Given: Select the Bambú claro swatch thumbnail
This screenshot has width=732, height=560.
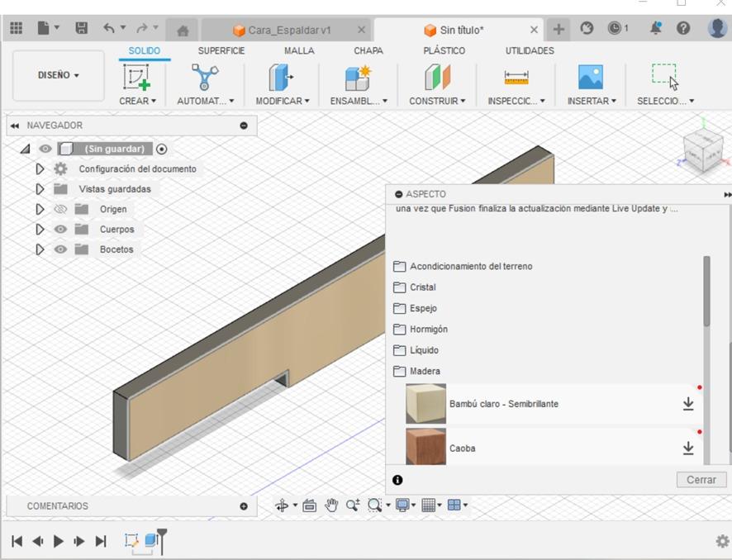Looking at the screenshot, I should pyautogui.click(x=425, y=404).
